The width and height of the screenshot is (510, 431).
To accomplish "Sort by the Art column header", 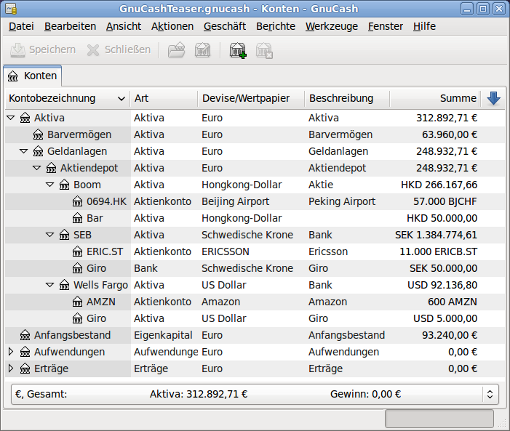I will pos(164,99).
